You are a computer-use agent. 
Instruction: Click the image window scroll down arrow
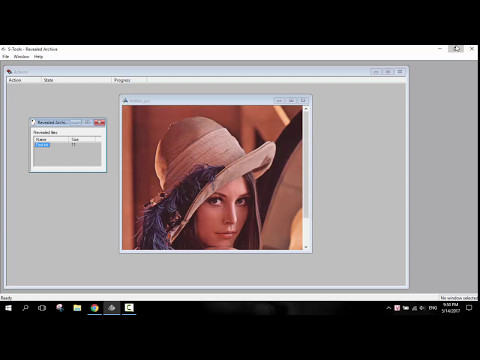coord(306,247)
